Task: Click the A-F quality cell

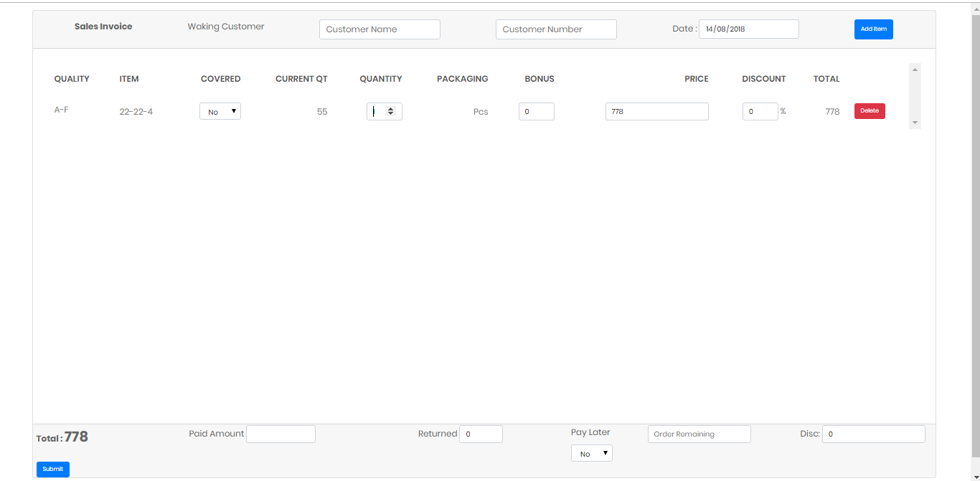Action: coord(62,110)
